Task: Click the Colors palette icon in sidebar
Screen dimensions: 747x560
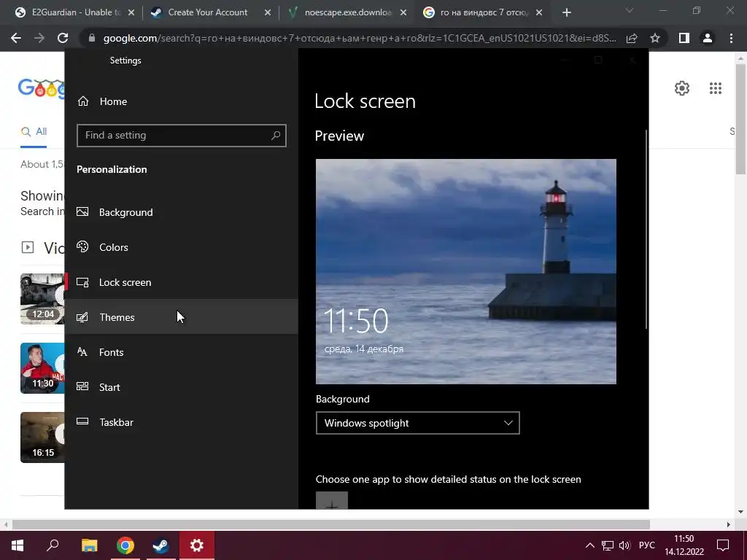Action: pyautogui.click(x=82, y=246)
